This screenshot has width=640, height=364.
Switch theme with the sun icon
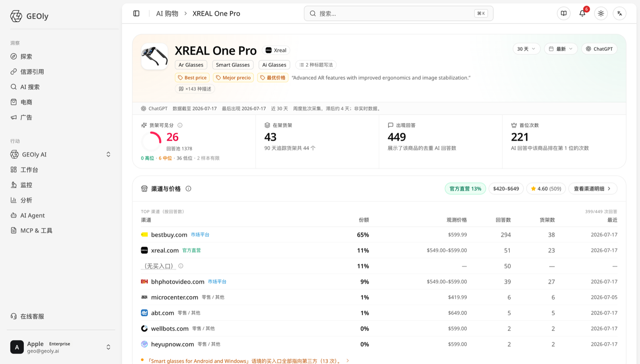pyautogui.click(x=601, y=13)
